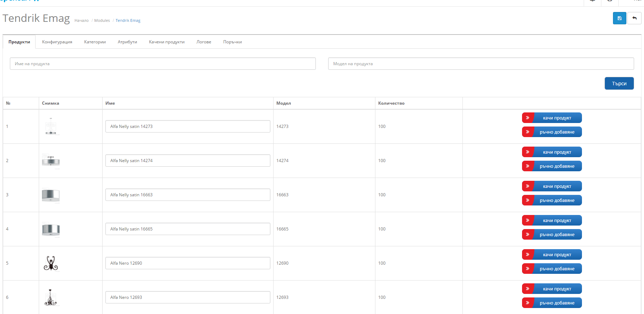Click red chevron icon on 'ръчно добавяне' for 14273
Viewport: 644px width, 314px height.
(528, 132)
